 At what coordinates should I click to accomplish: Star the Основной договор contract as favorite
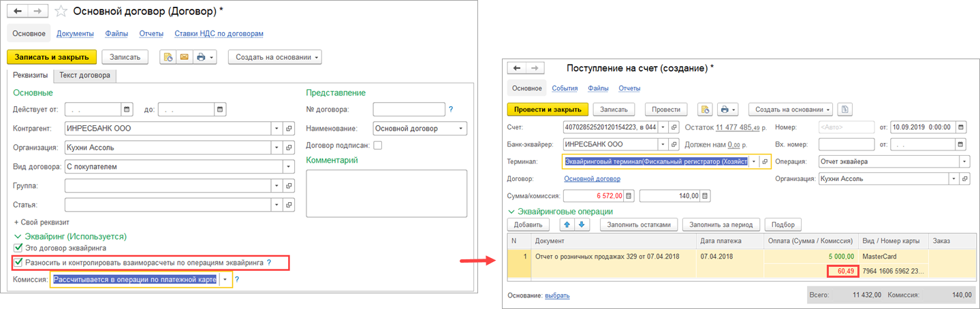[61, 11]
